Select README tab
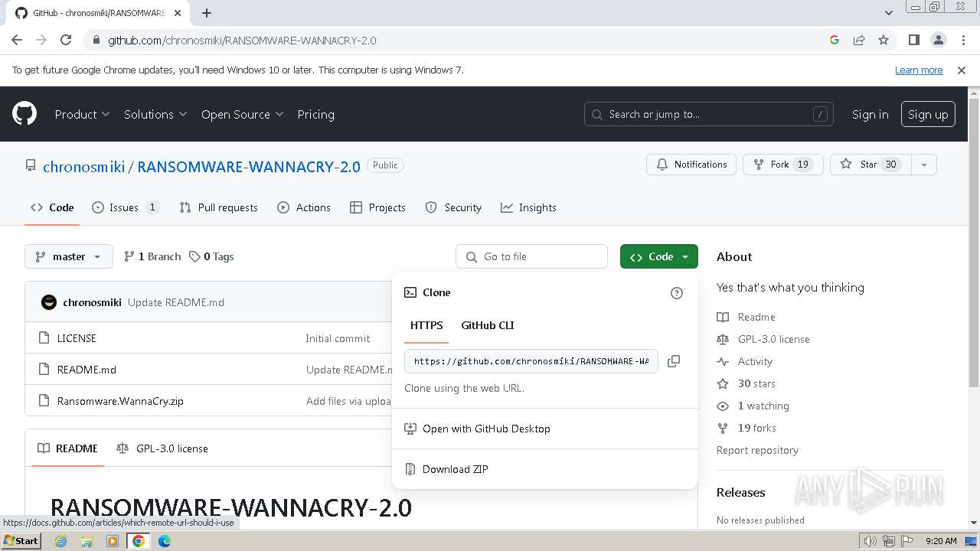The width and height of the screenshot is (980, 551). point(68,448)
